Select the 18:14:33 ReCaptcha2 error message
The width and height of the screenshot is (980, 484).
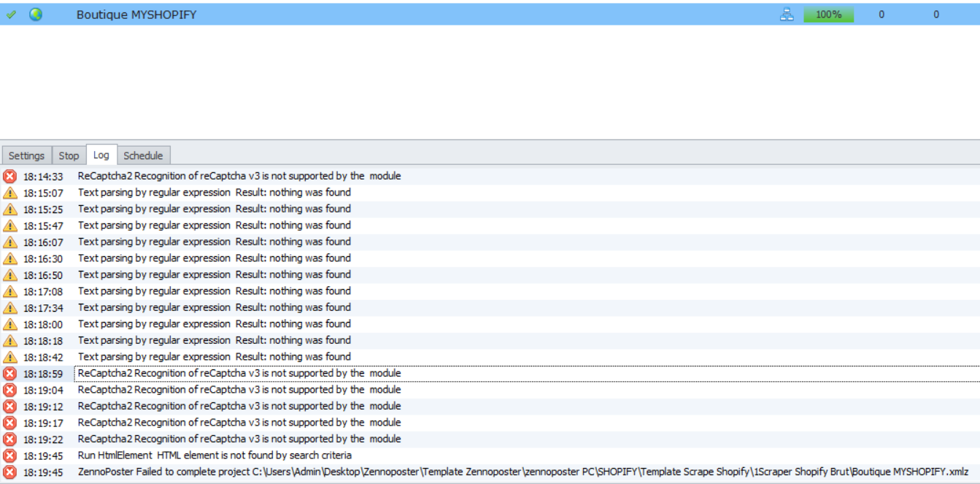(239, 176)
